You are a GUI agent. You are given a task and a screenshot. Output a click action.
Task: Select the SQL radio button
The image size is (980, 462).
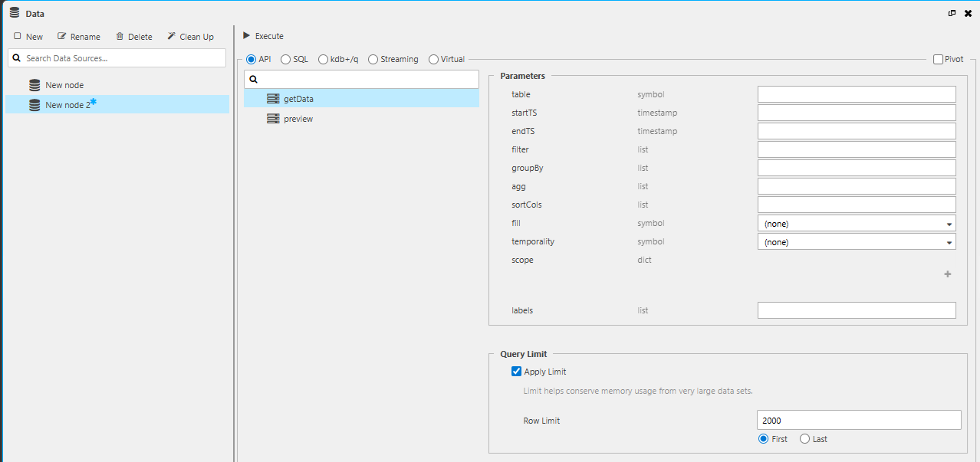tap(285, 59)
